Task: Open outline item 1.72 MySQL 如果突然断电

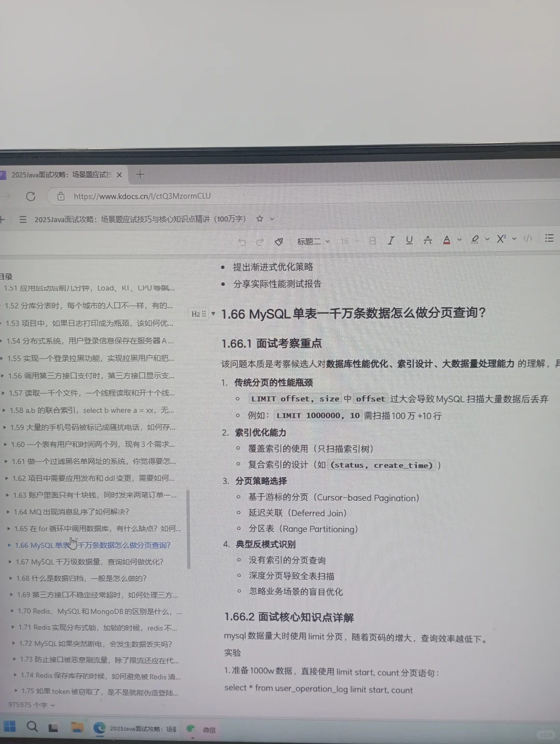Action: (x=95, y=644)
